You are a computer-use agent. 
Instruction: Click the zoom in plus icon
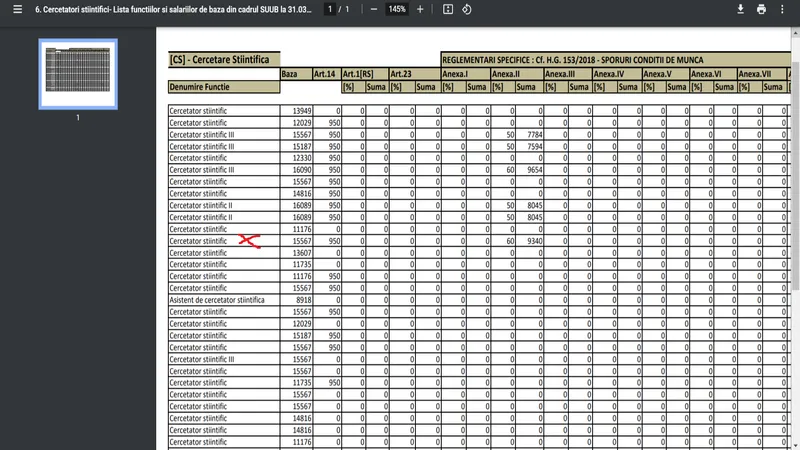point(420,9)
